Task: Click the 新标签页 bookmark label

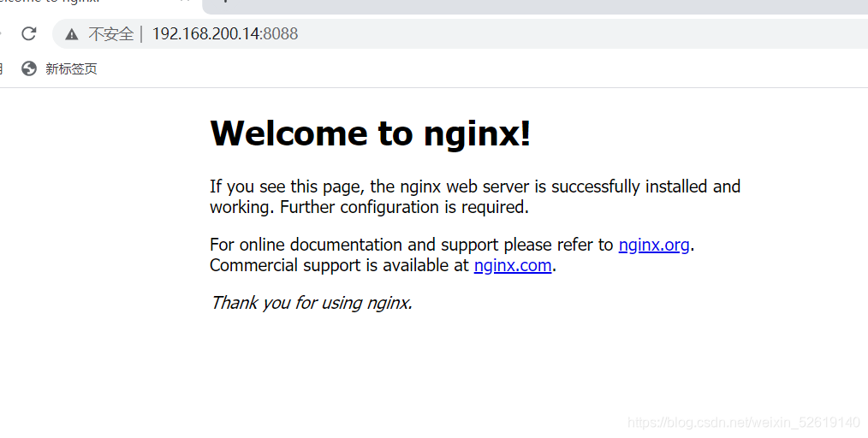Action: [71, 68]
